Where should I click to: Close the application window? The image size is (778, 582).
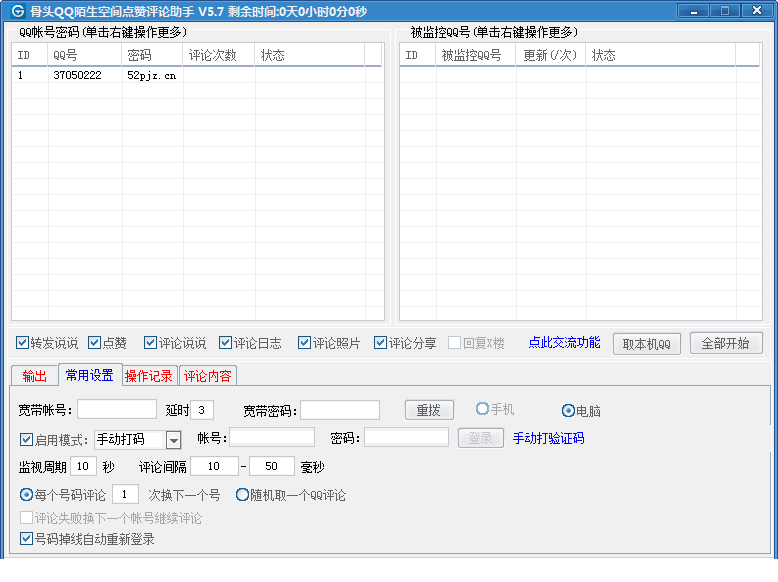757,11
